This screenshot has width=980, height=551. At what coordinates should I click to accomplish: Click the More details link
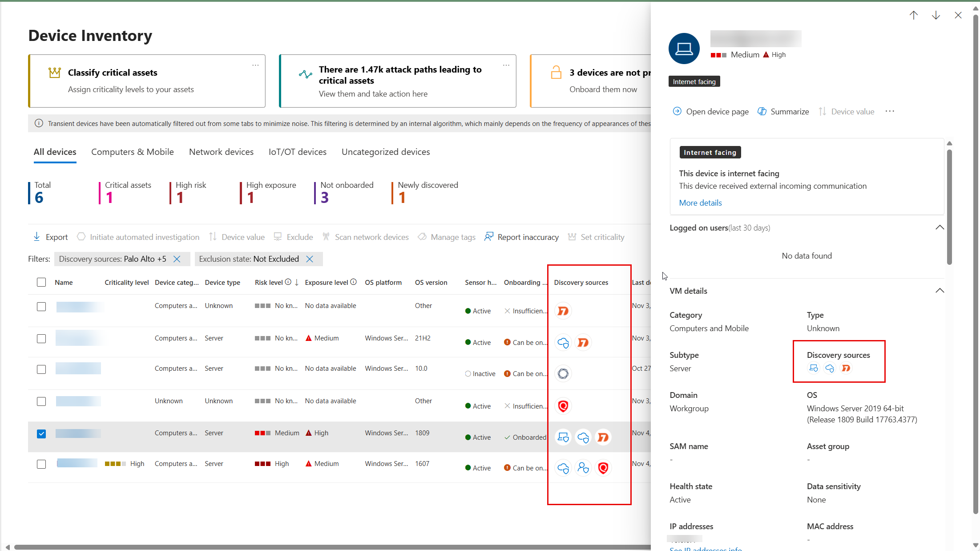(700, 203)
